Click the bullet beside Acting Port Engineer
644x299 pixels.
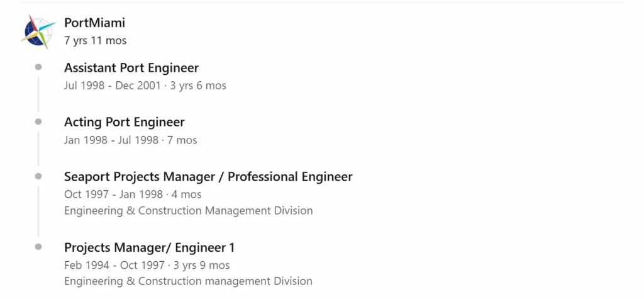(38, 121)
